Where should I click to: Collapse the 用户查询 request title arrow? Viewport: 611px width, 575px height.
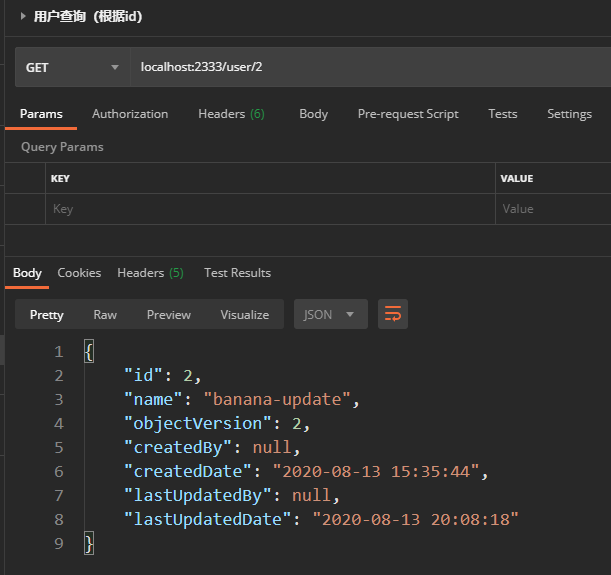[23, 16]
